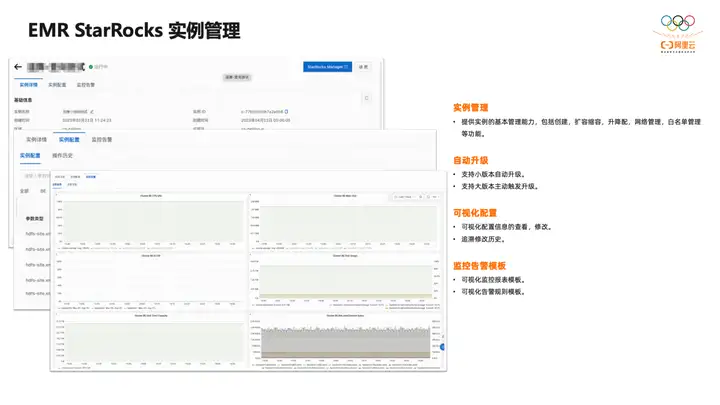Click the blue floating circle on dashboard edge

pyautogui.click(x=443, y=347)
